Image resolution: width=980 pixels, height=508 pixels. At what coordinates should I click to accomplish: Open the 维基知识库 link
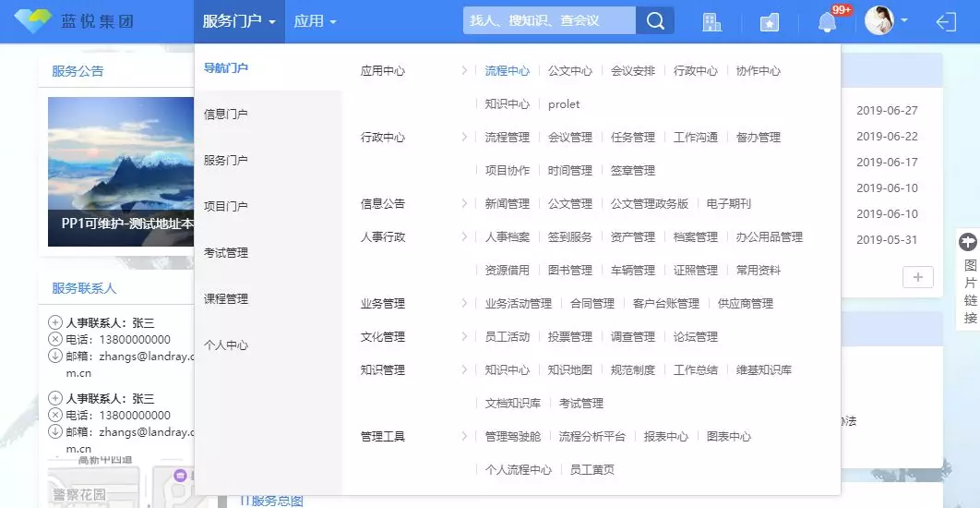764,369
